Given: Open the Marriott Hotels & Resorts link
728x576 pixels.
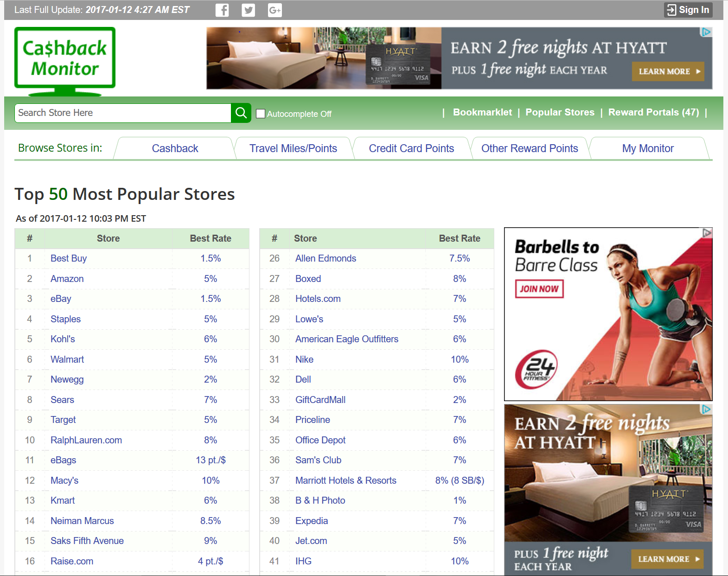Looking at the screenshot, I should coord(346,480).
